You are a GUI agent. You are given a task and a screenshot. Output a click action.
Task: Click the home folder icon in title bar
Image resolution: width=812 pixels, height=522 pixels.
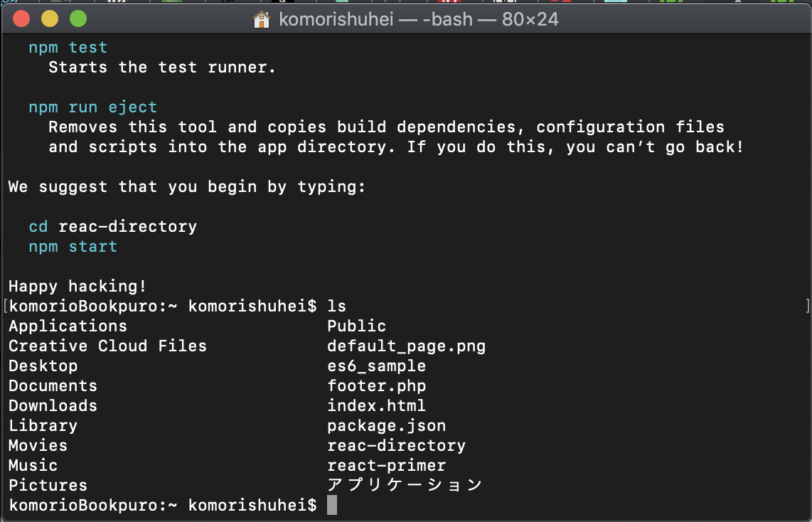coord(262,19)
